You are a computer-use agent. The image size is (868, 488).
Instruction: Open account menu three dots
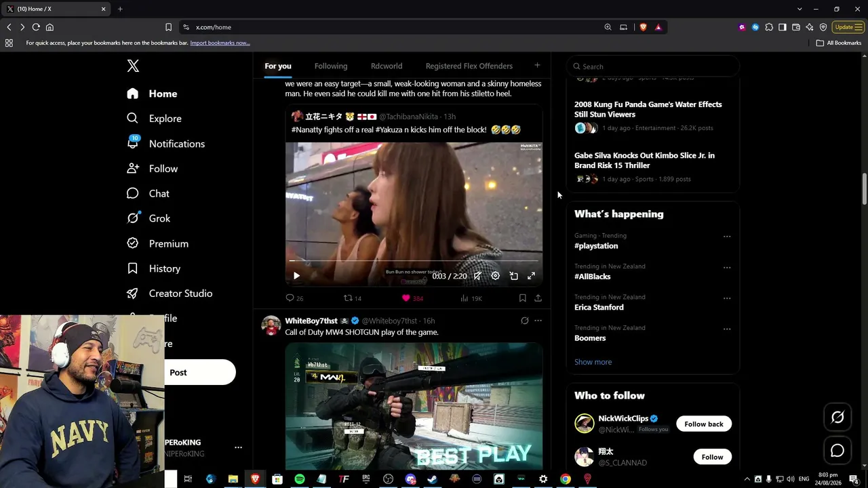(x=238, y=447)
